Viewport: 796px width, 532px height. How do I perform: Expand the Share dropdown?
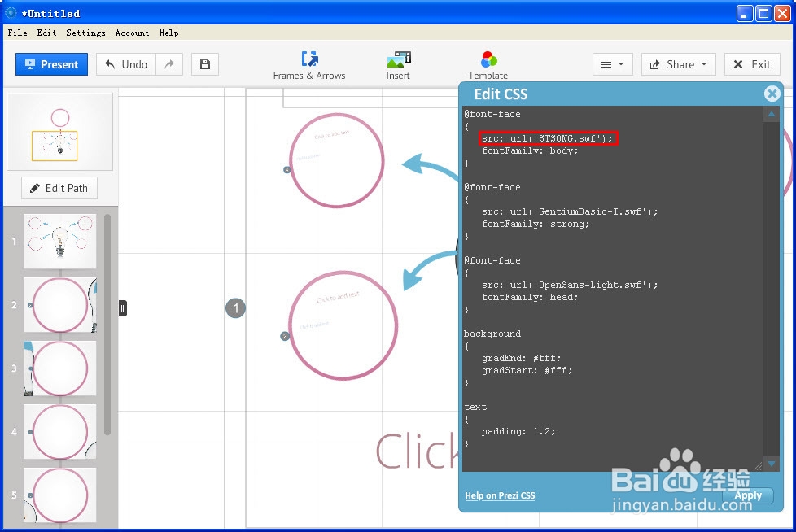(678, 64)
